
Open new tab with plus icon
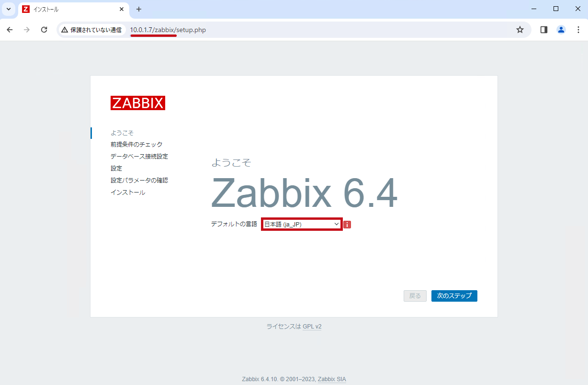pos(139,9)
